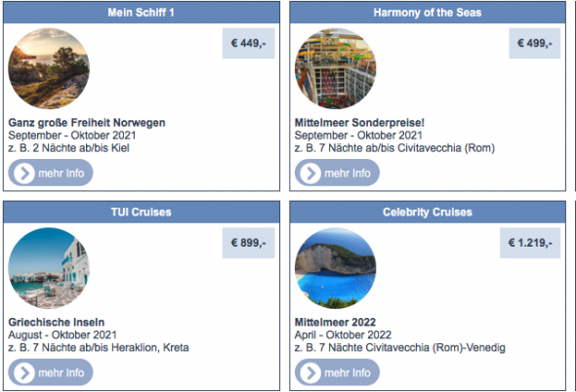
Task: Click the chevron icon in the TUI Cruises card
Action: [x=24, y=372]
